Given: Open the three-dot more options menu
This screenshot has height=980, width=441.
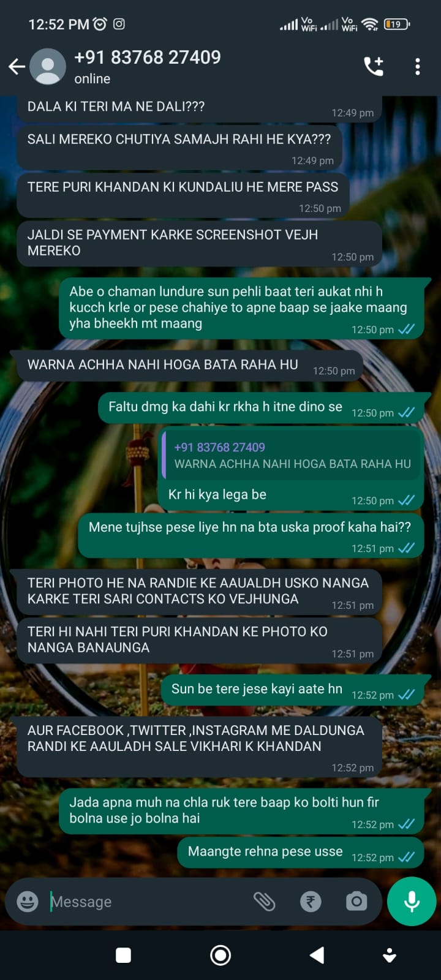Looking at the screenshot, I should pyautogui.click(x=418, y=66).
